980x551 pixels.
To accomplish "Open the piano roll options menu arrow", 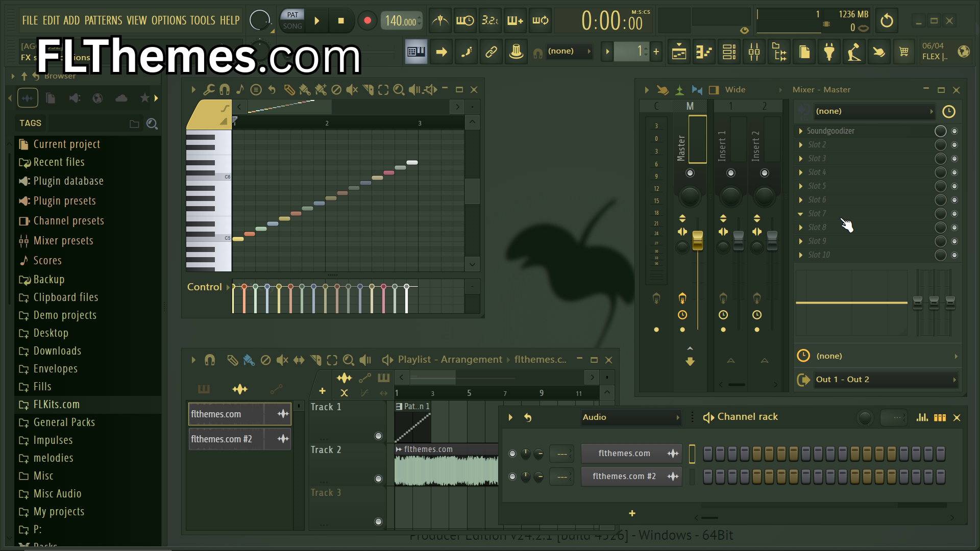I will (x=193, y=90).
